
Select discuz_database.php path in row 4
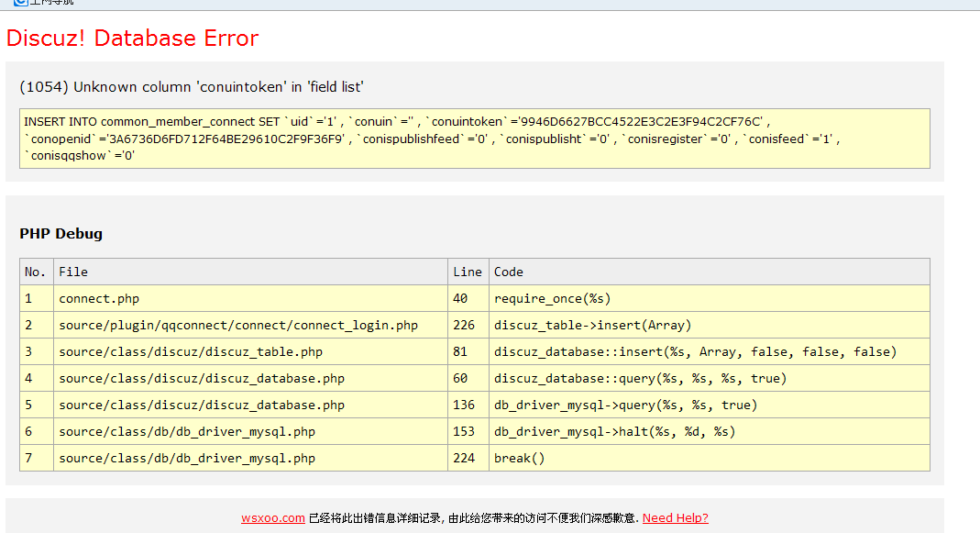(250, 379)
